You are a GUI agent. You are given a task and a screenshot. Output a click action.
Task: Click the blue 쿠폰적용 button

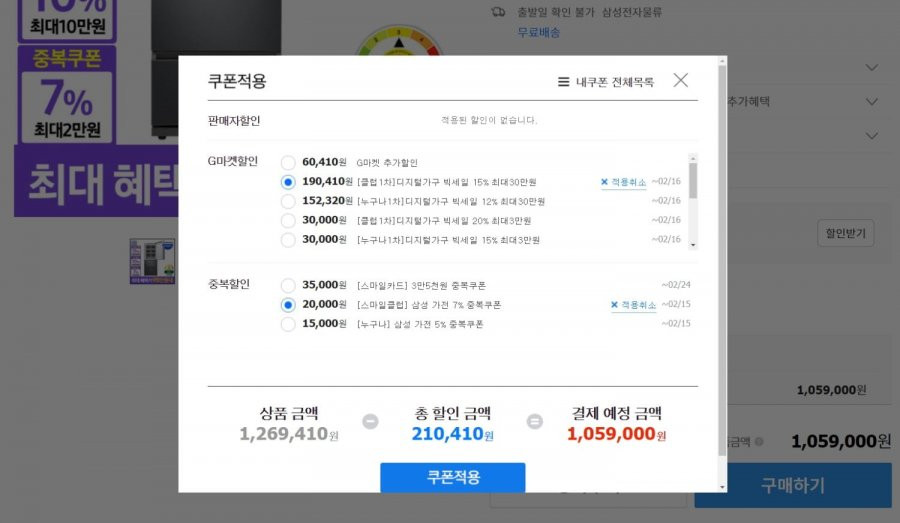pos(452,477)
